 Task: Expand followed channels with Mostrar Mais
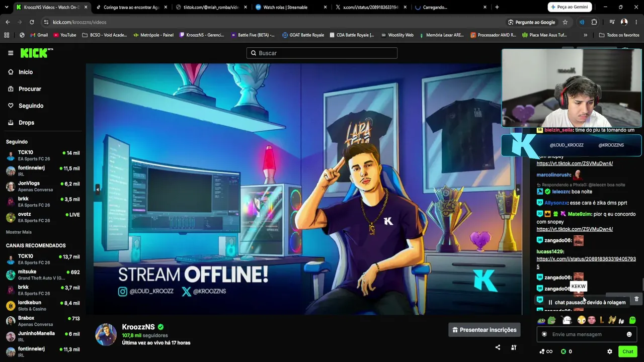point(19,232)
